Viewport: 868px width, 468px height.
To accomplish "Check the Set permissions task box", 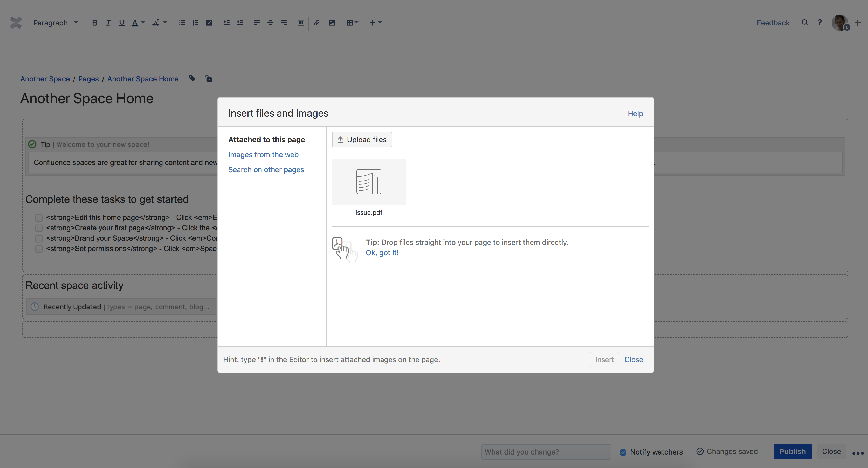I will tap(39, 249).
